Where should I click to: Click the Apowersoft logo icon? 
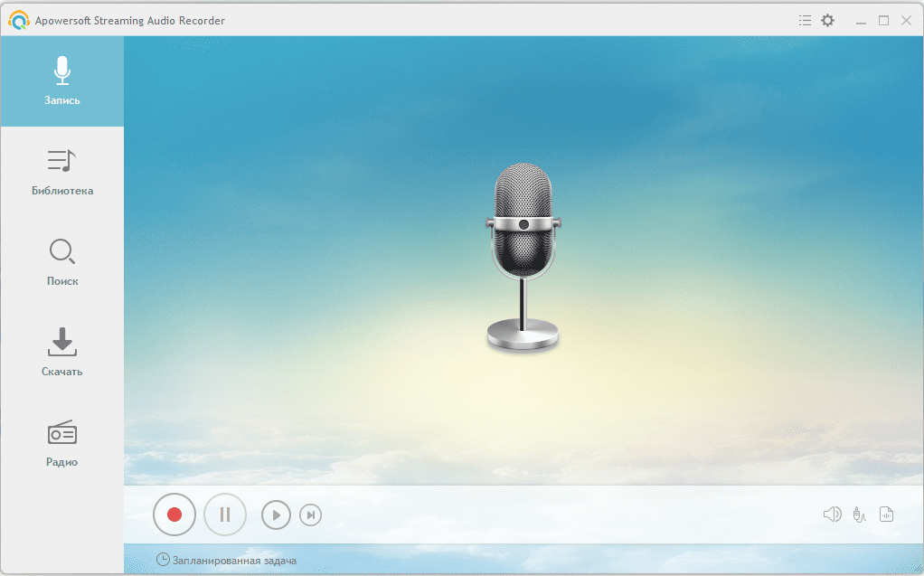pos(19,20)
